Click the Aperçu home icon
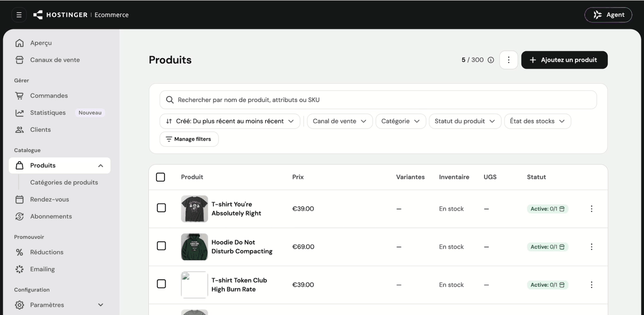The height and width of the screenshot is (315, 644). [20, 43]
